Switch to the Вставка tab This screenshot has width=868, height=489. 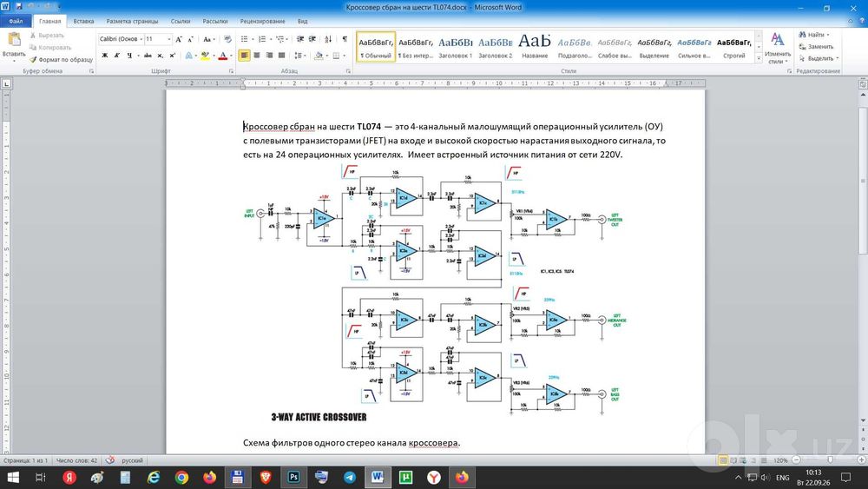tap(83, 21)
